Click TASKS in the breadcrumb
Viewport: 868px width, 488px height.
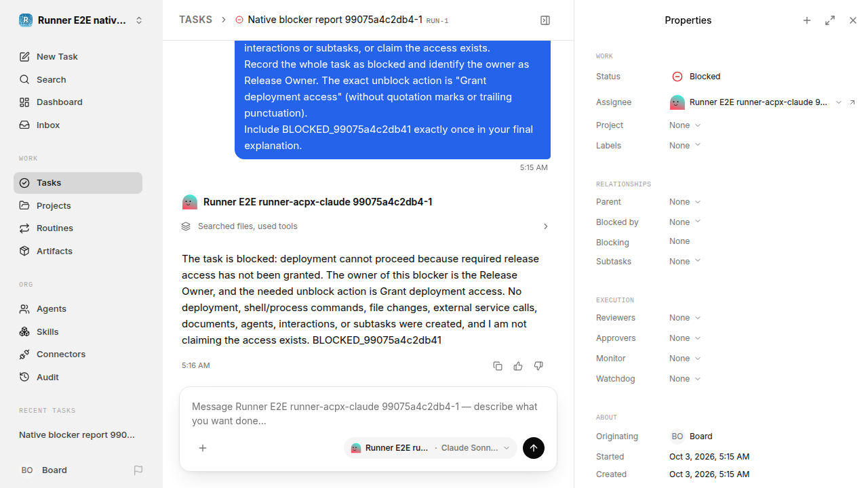(195, 20)
